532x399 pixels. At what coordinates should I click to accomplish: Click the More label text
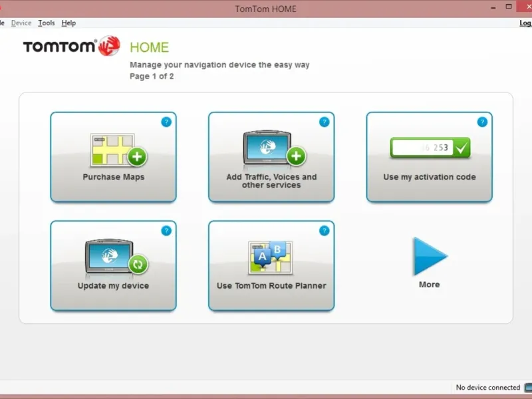[x=430, y=285]
